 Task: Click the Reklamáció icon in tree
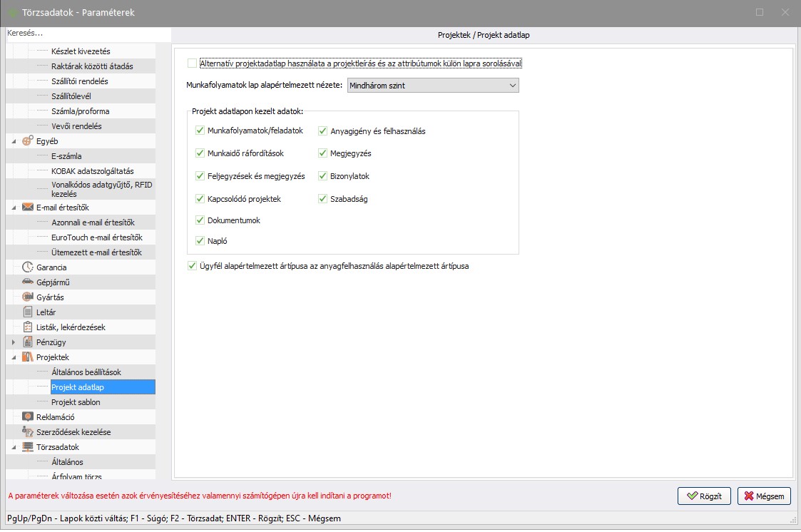28,417
